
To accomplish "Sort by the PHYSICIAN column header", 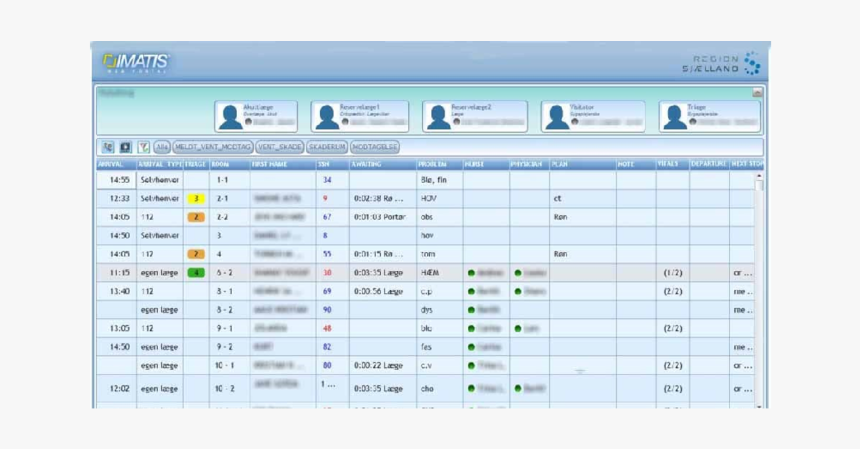I will 529,164.
